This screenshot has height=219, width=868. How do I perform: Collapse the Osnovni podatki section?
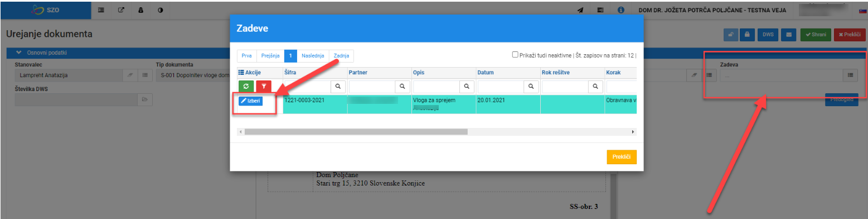click(x=19, y=53)
